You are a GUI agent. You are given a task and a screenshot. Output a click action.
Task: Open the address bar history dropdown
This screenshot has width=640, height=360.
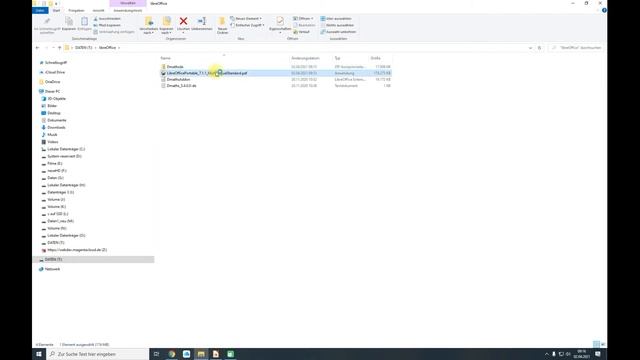[x=530, y=48]
